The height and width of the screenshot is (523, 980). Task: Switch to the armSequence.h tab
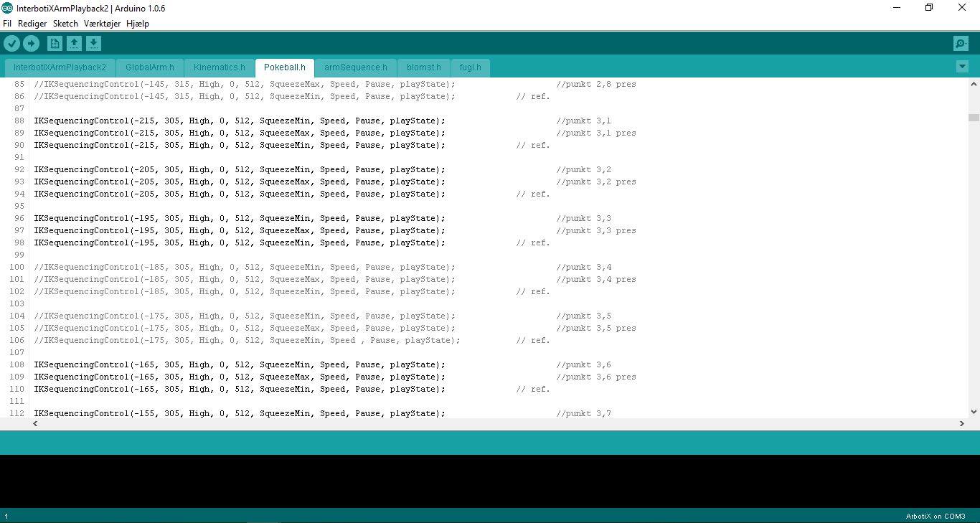(355, 67)
